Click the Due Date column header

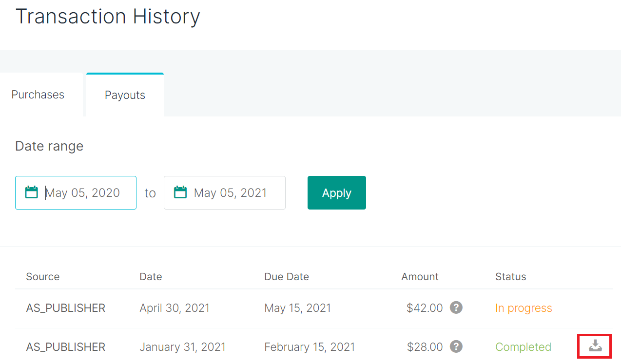point(287,276)
